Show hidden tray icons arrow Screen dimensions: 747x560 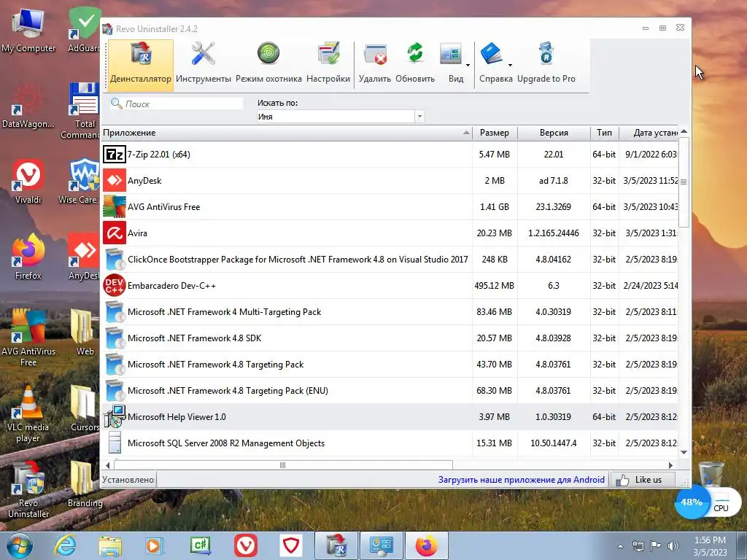(620, 546)
